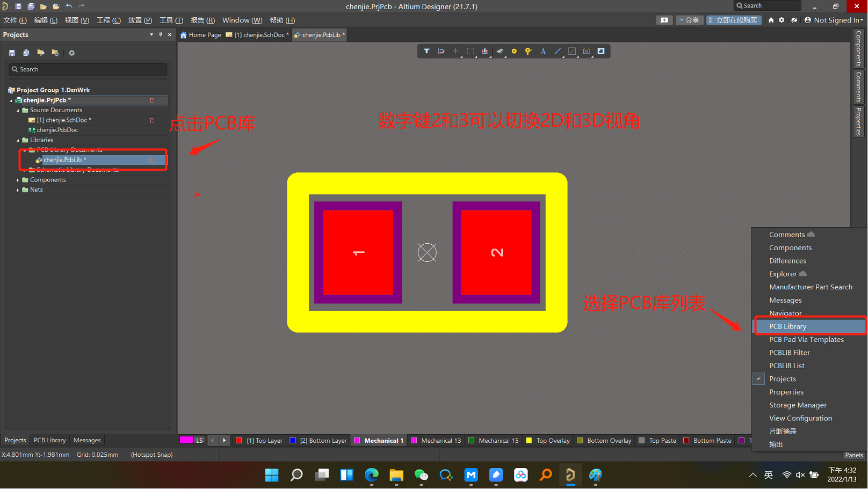Open the Messages bottom panel tab
Viewport: 868px width, 489px height.
point(87,440)
